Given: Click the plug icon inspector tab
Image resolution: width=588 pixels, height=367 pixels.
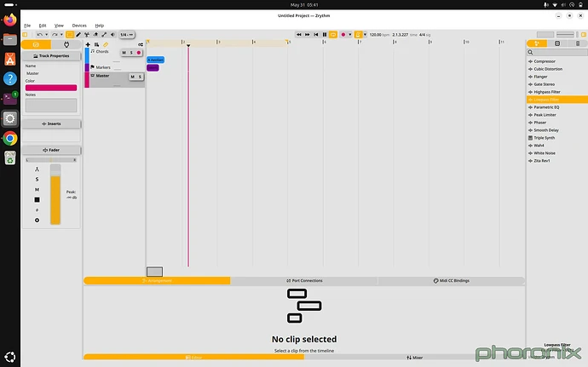Looking at the screenshot, I should pos(66,44).
